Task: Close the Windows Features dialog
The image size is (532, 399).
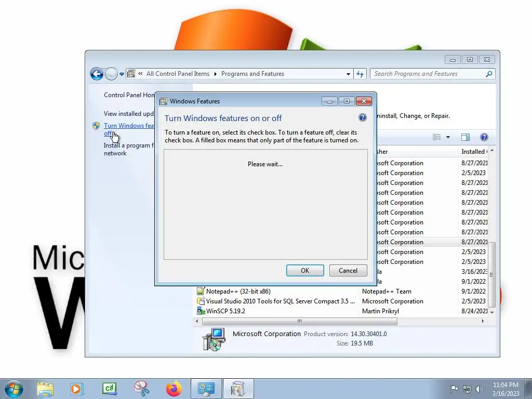Action: 364,101
